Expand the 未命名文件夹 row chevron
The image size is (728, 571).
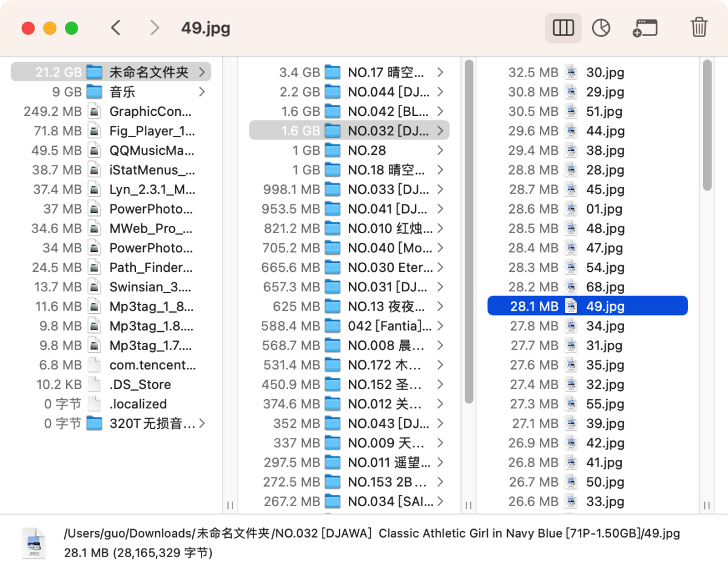(202, 72)
